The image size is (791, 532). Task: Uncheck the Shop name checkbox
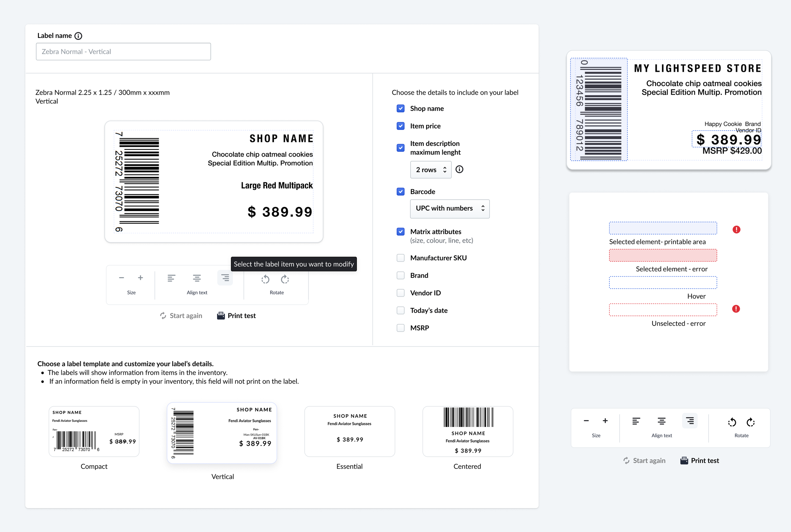(401, 109)
